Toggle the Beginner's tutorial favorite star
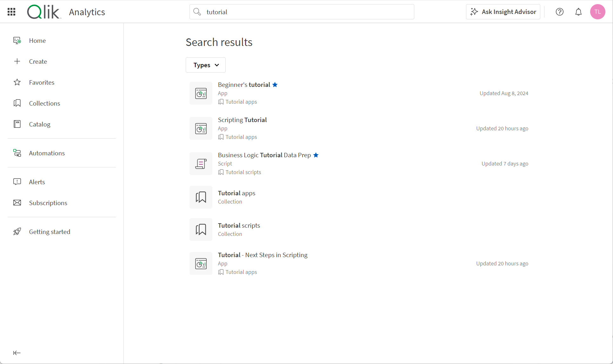Viewport: 613px width, 364px height. (x=275, y=84)
